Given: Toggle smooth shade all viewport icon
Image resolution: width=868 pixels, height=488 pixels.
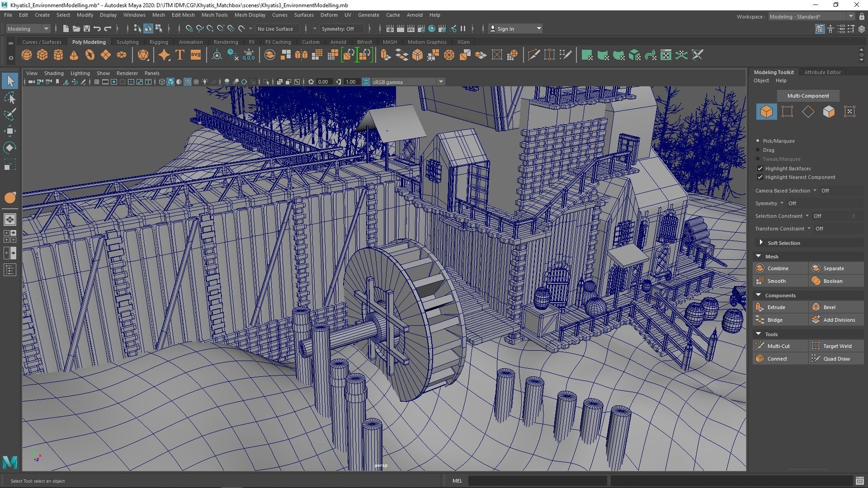Looking at the screenshot, I should [170, 82].
